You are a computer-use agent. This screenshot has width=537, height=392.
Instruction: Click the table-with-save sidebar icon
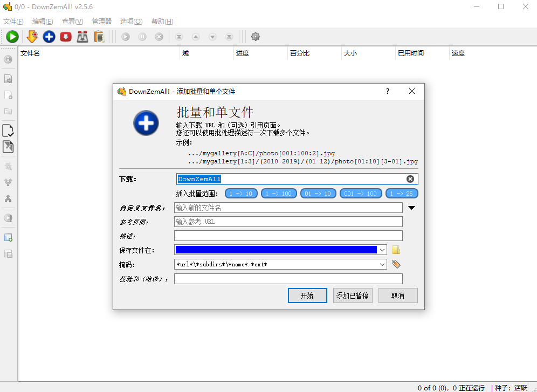click(x=8, y=253)
